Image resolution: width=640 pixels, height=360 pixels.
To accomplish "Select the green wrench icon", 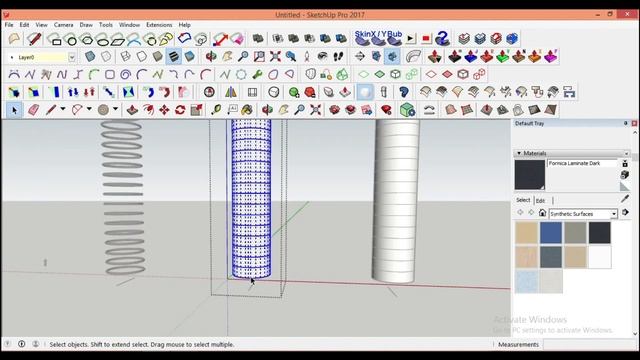I will click(257, 75).
